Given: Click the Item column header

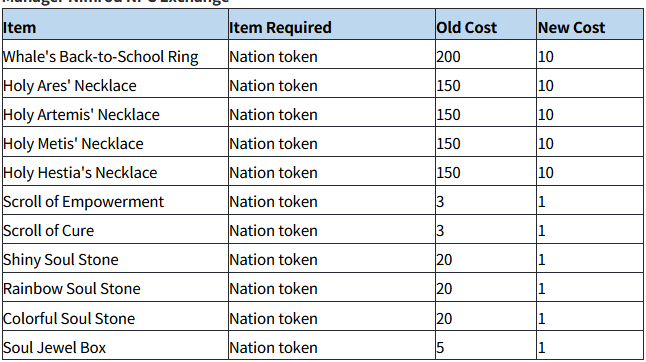Looking at the screenshot, I should click(115, 25).
